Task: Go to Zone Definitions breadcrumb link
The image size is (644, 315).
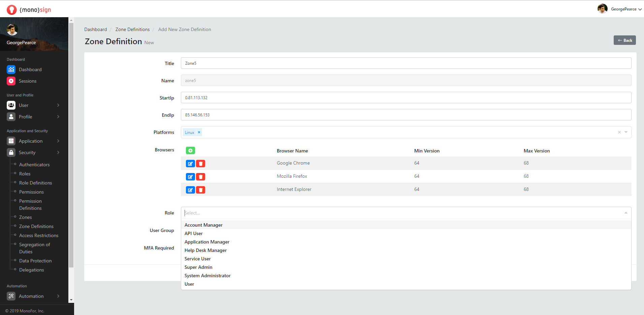Action: 132,29
